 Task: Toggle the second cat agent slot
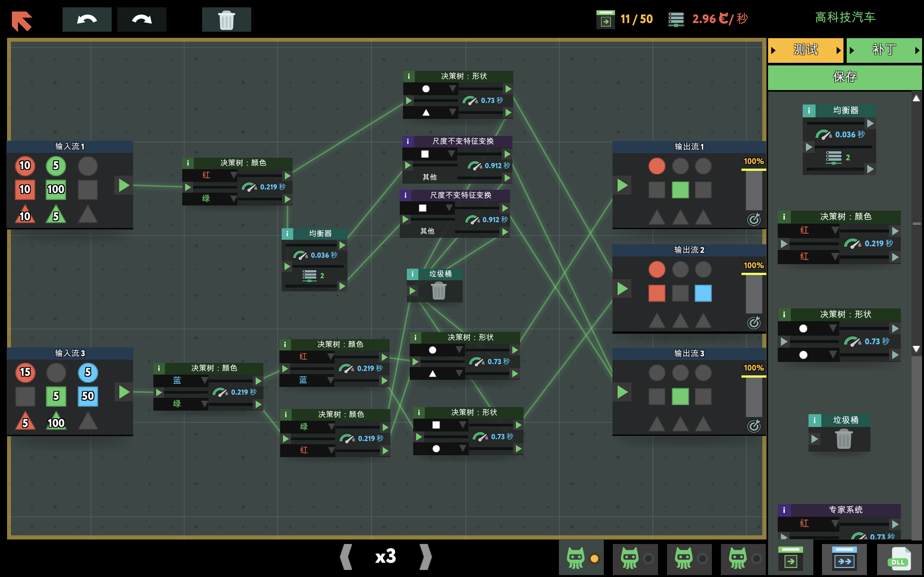[635, 558]
